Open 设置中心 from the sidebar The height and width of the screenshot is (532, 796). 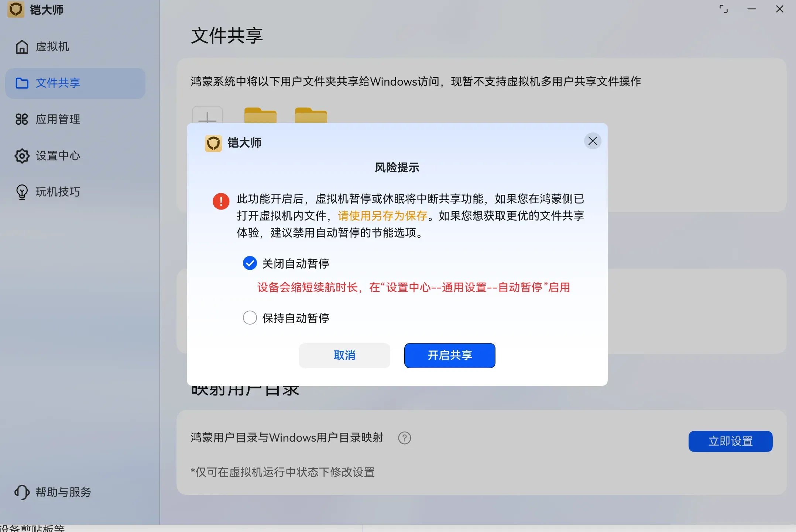click(x=75, y=156)
